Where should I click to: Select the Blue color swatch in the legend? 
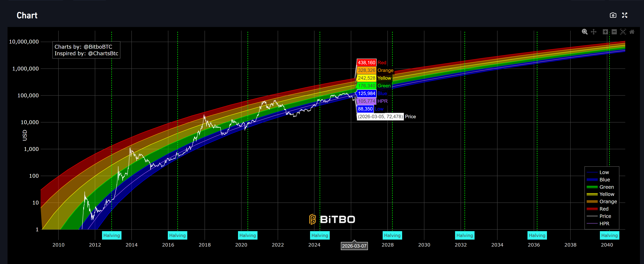click(593, 179)
